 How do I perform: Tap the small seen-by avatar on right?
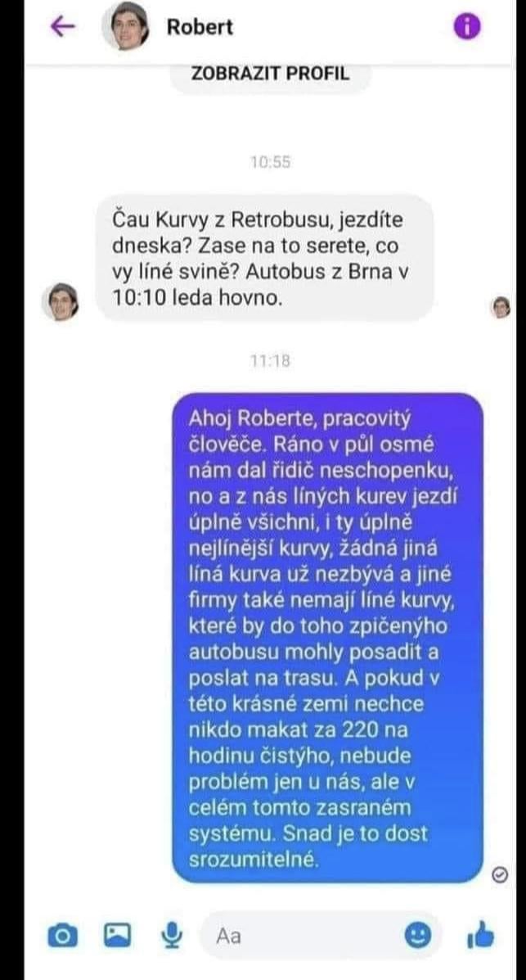(x=501, y=307)
